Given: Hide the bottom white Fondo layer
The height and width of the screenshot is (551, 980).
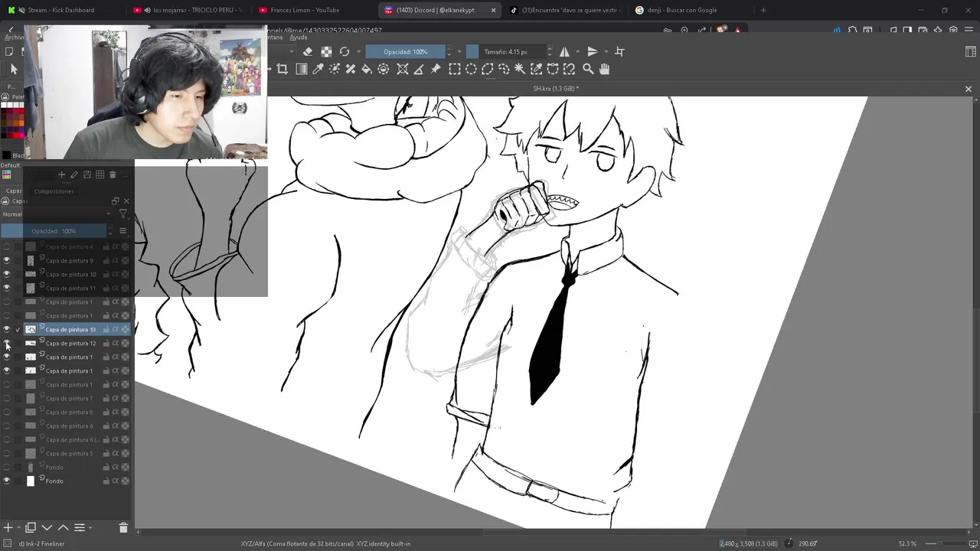Looking at the screenshot, I should pyautogui.click(x=7, y=481).
